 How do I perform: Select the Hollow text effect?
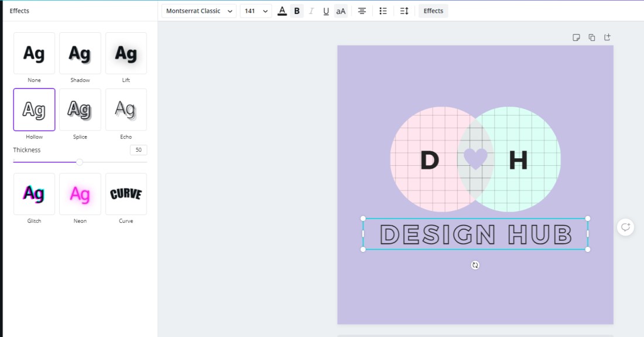click(34, 110)
